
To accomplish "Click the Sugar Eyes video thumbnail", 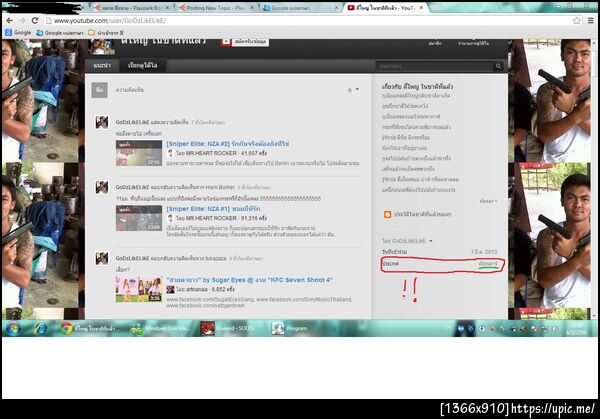I will click(x=139, y=289).
